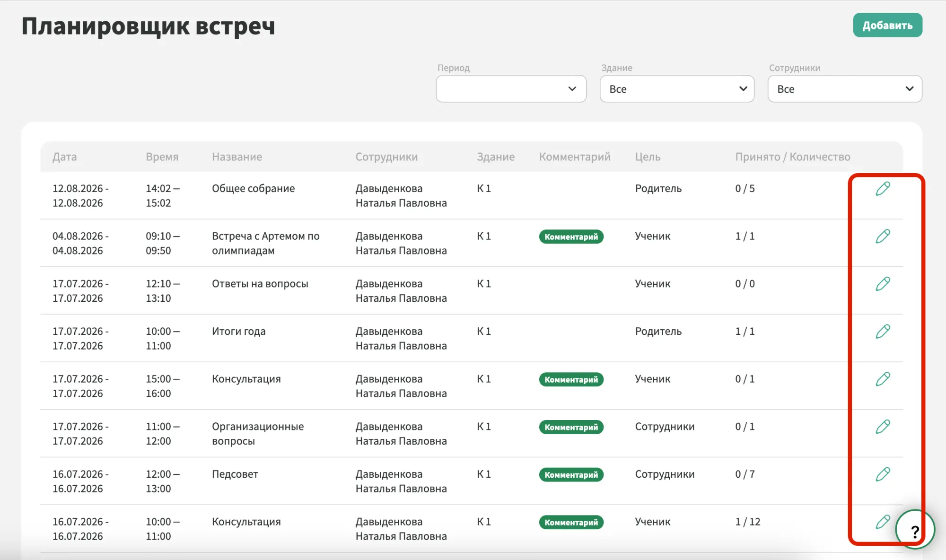Edit the 15:00 Консультация meeting on 17.07.2026
The height and width of the screenshot is (560, 946).
[x=883, y=379]
